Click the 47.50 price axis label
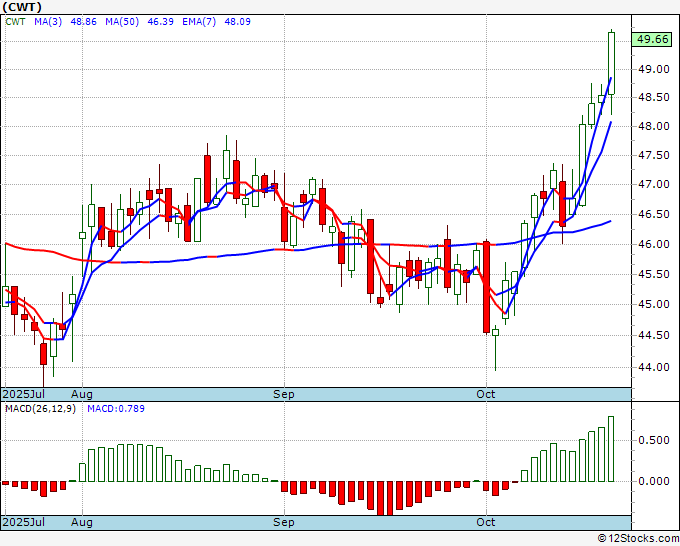 click(x=653, y=155)
